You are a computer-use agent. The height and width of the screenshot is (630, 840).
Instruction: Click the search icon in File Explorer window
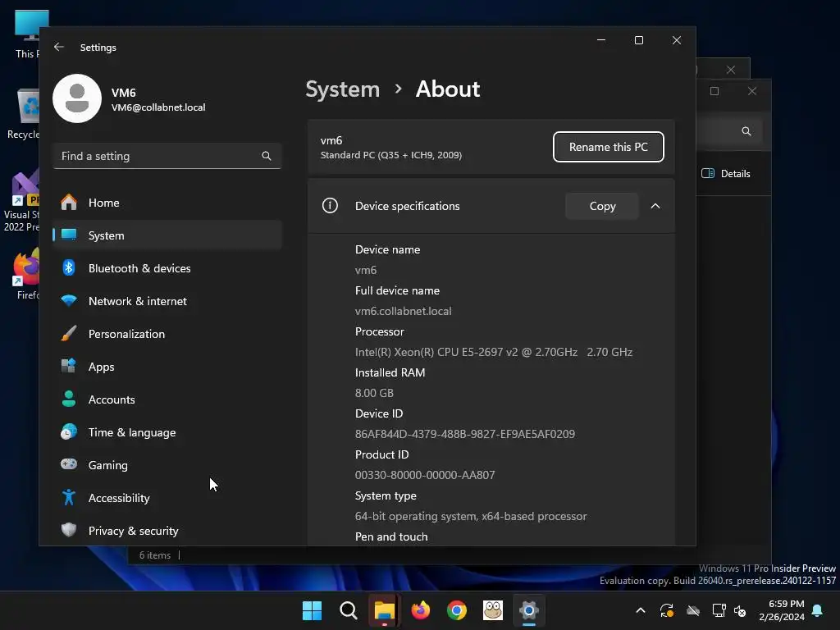(x=746, y=131)
